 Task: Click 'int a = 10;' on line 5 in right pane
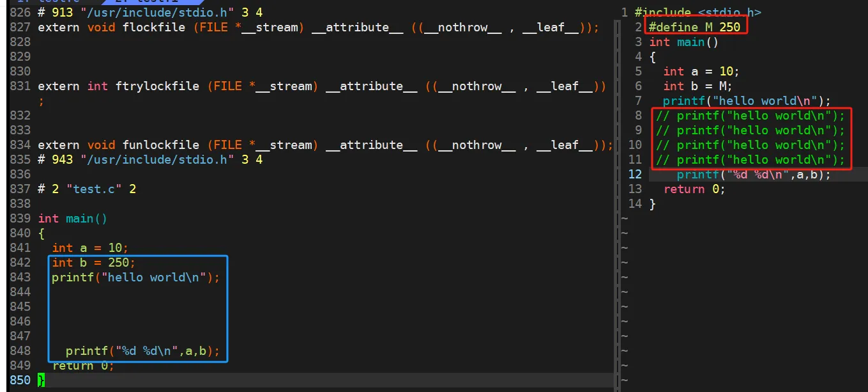tap(701, 72)
